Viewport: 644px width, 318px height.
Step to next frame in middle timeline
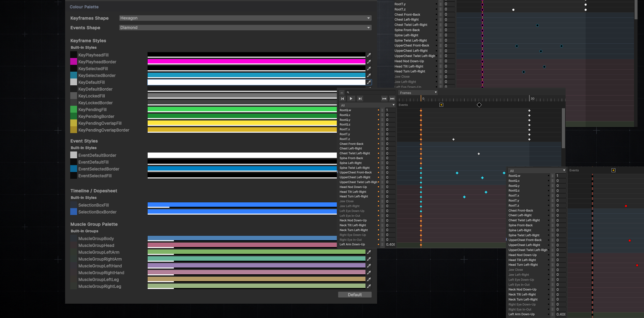(x=360, y=99)
